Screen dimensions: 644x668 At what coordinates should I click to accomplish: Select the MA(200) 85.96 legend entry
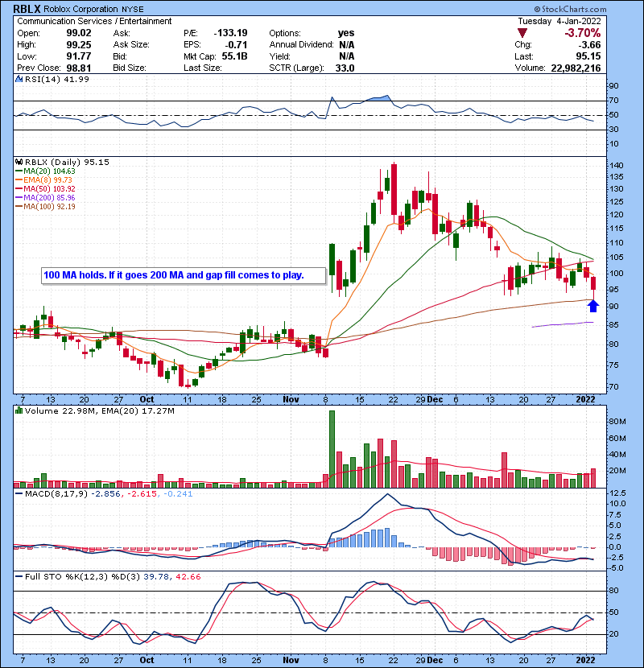tap(45, 198)
